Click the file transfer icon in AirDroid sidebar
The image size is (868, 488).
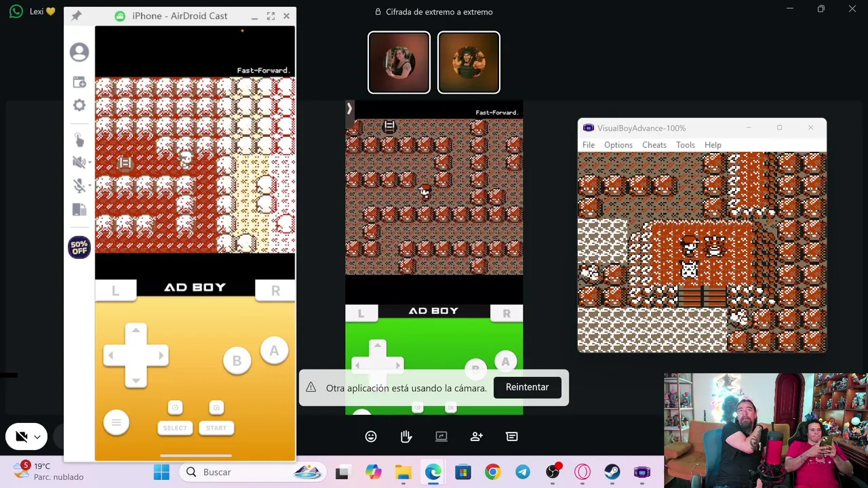point(79,209)
